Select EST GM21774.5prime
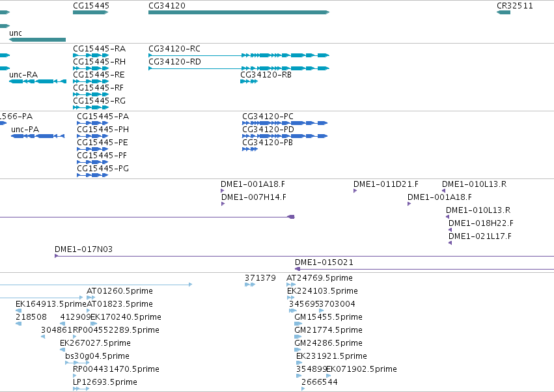 [298, 337]
